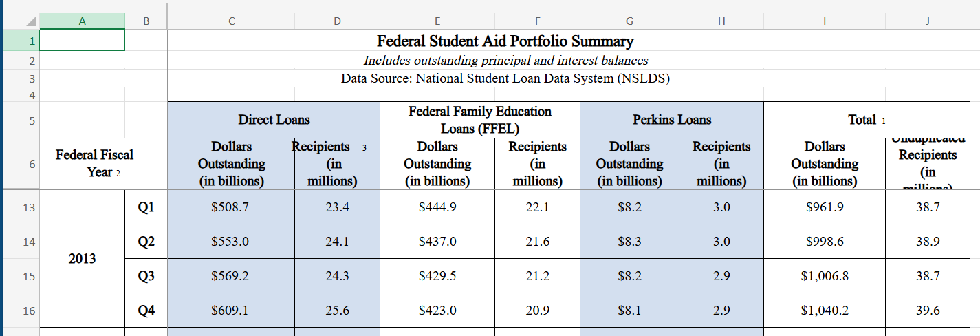The height and width of the screenshot is (336, 980).
Task: Click the 39.6 recipients cell in Q4
Action: (x=928, y=311)
